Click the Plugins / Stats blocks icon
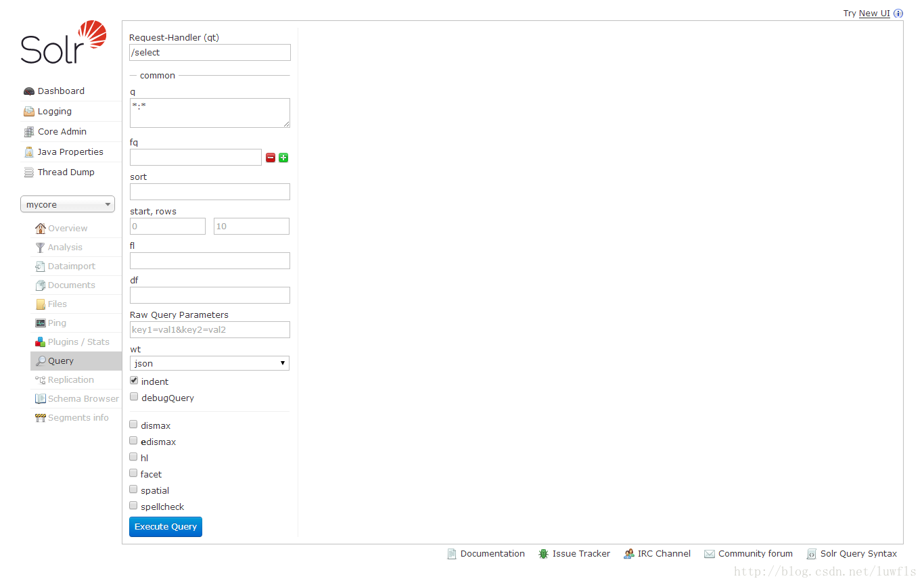The width and height of the screenshot is (924, 585). [41, 342]
